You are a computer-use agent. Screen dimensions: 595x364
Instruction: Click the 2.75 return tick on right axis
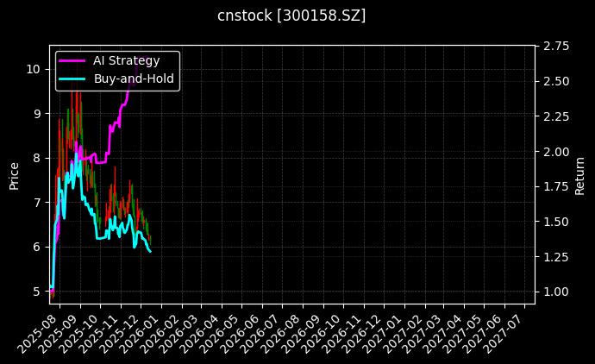[x=556, y=46]
